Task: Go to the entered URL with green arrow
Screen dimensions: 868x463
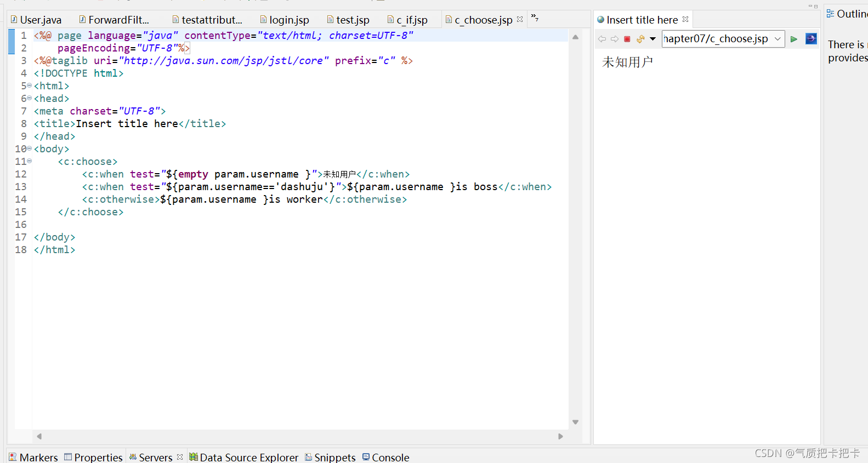Action: (793, 39)
